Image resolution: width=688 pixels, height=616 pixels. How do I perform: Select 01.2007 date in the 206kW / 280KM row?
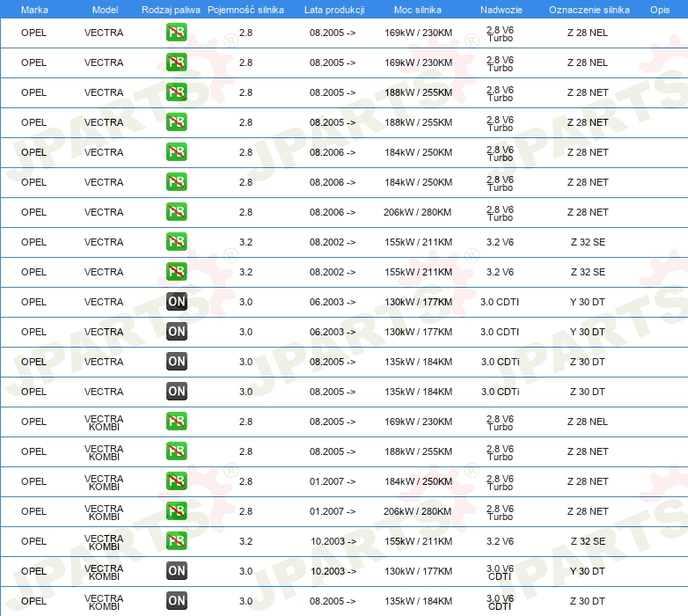(x=333, y=511)
